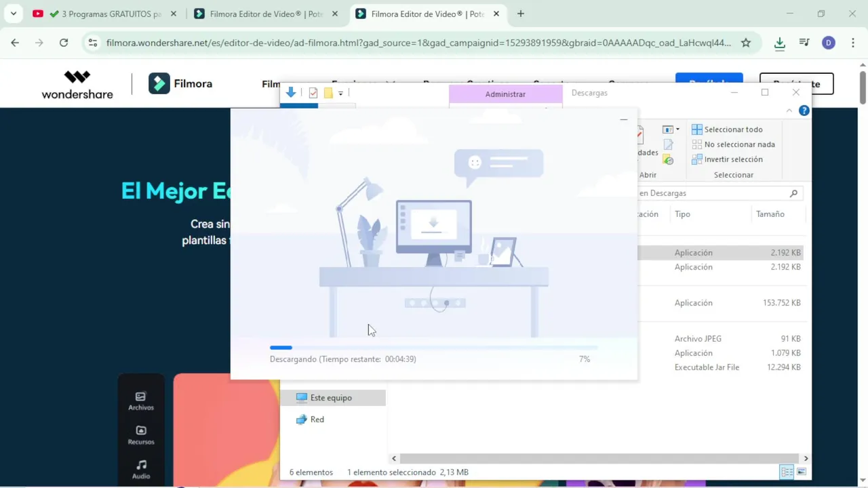The image size is (868, 488).
Task: Select the Aplicación row sized 1.079 KB
Action: (x=719, y=353)
